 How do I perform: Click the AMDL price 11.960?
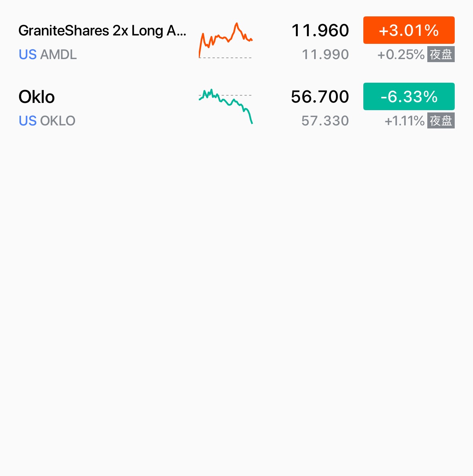coord(320,30)
